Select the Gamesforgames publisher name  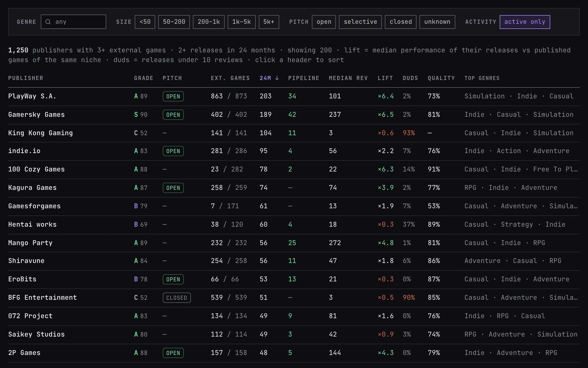pos(34,206)
